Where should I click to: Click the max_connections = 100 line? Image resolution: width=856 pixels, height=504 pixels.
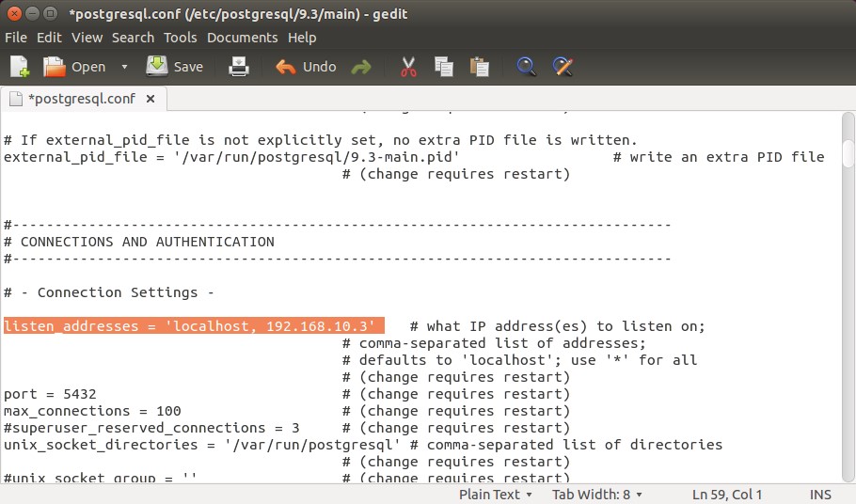(x=92, y=411)
